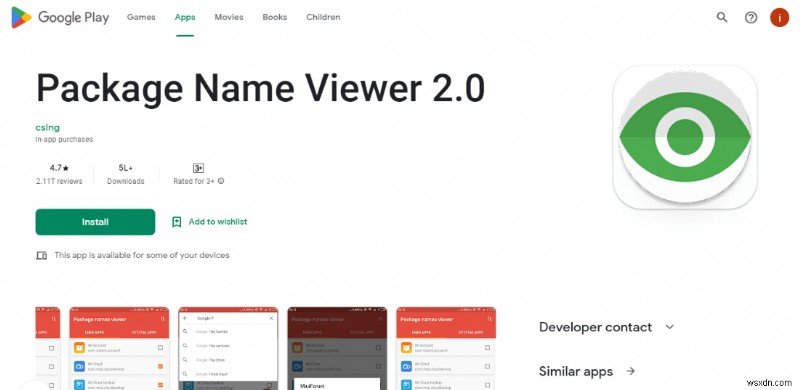Click the 4.7 star rating

59,167
